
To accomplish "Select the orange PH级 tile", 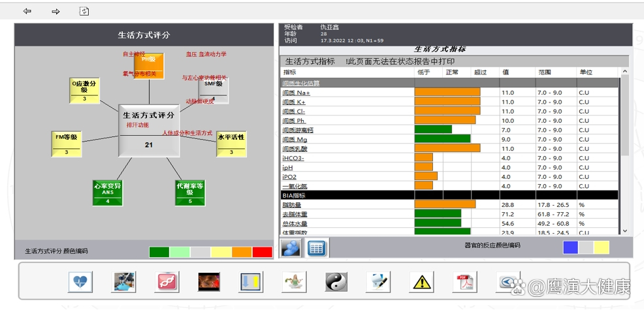I will [149, 66].
